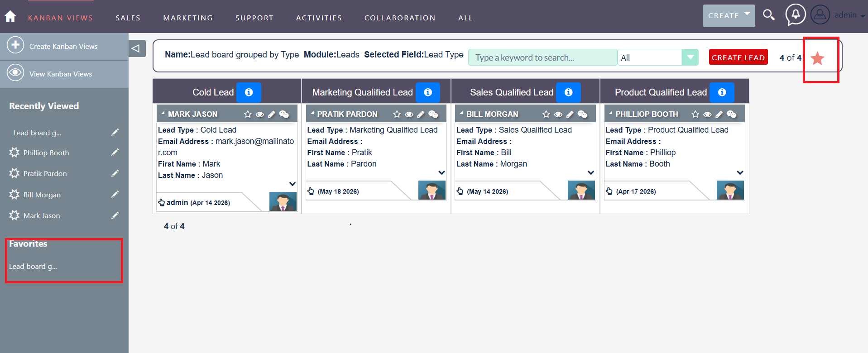Screen dimensions: 868x353
Task: Go to the home icon
Action: [x=10, y=17]
